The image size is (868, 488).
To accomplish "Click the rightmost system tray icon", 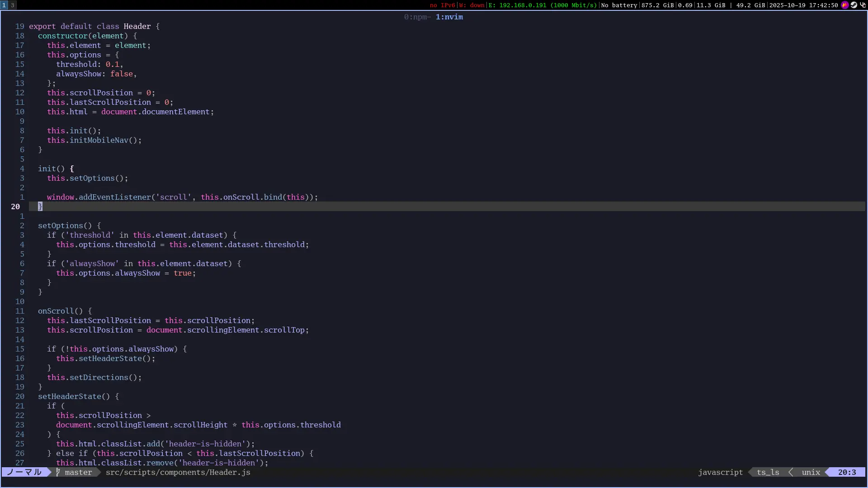I will (x=863, y=5).
